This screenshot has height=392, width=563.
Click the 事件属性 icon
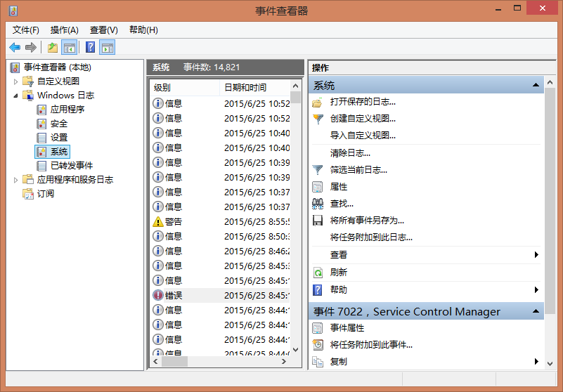tap(318, 328)
